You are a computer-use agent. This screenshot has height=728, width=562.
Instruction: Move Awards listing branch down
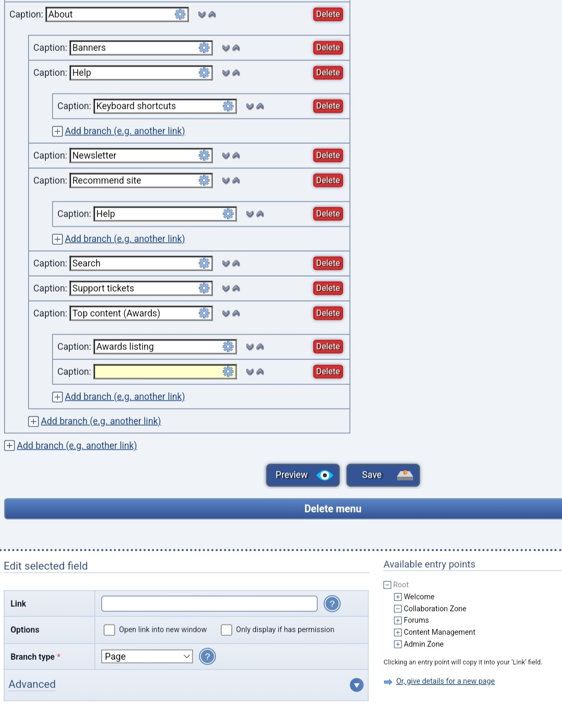tap(250, 347)
